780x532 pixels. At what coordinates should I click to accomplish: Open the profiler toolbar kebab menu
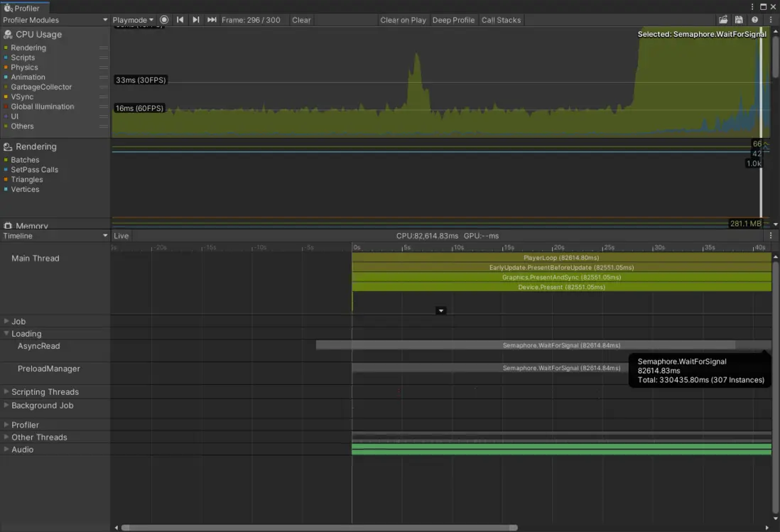771,20
